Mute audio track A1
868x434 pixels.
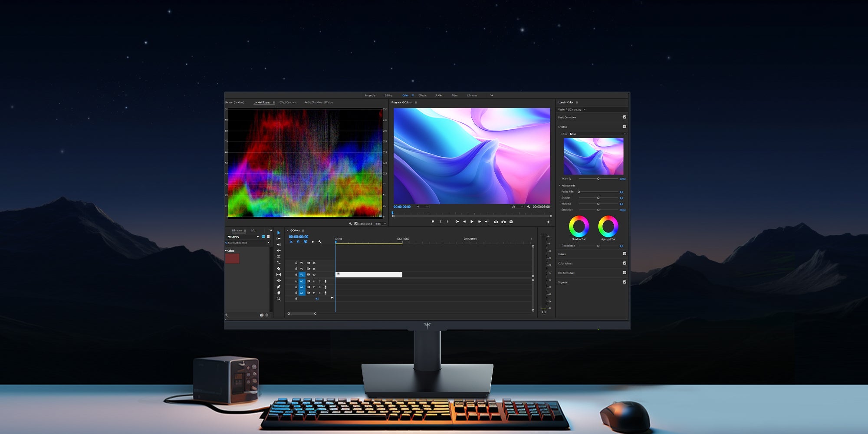coord(314,281)
